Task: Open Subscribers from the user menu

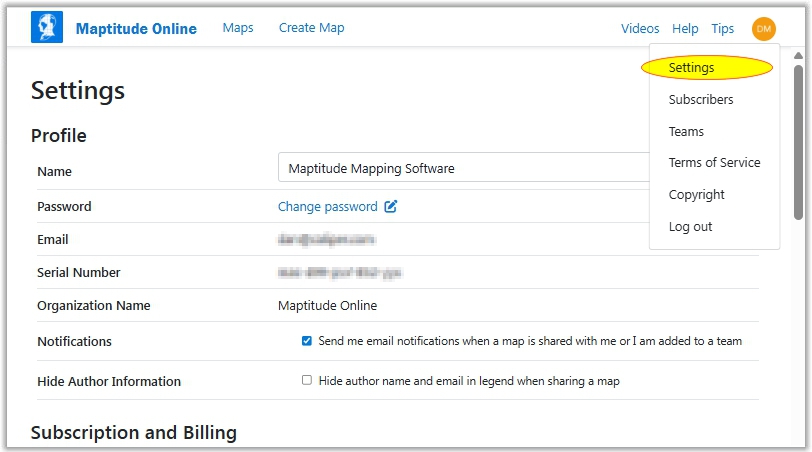Action: point(701,99)
